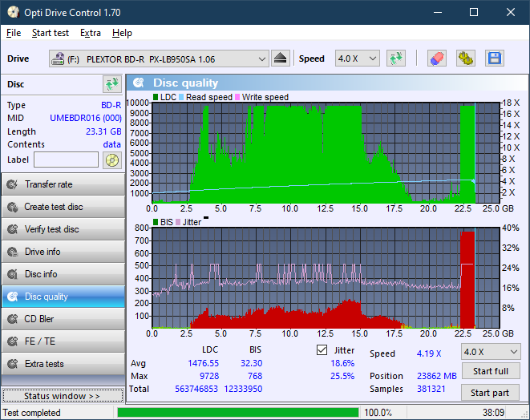Screen dimensions: 530x420
Task: Refresh disc info in Disc panel
Action: [x=112, y=84]
